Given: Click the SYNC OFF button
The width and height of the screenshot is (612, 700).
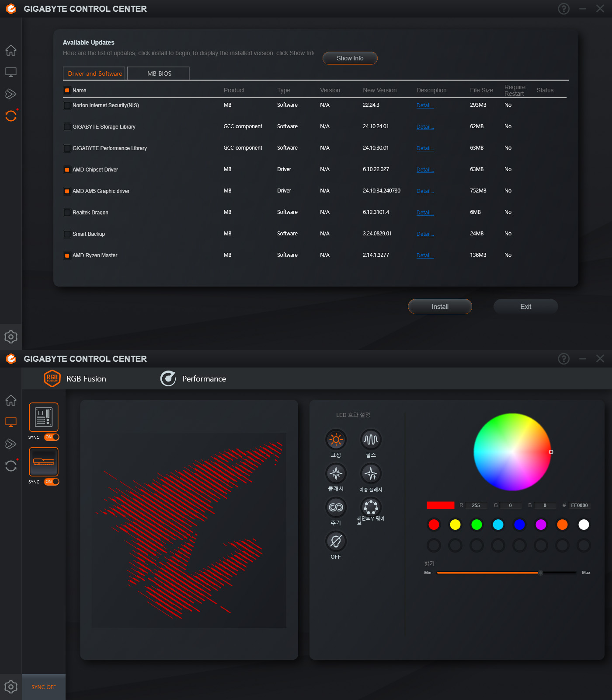Looking at the screenshot, I should coord(44,687).
